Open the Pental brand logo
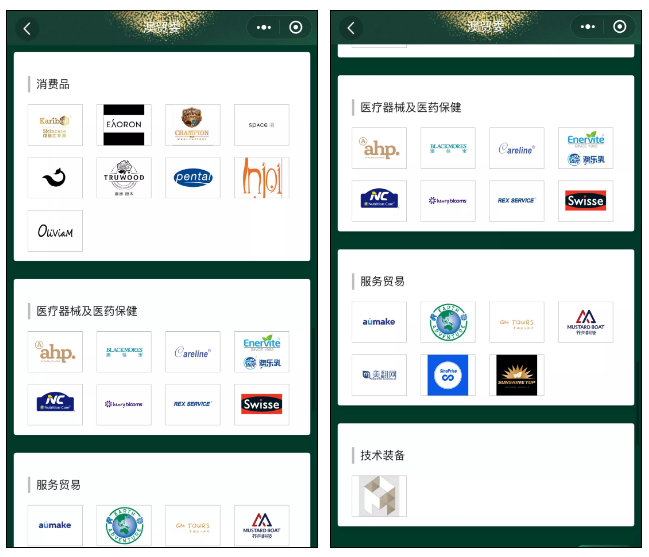The height and width of the screenshot is (557, 649). pyautogui.click(x=193, y=178)
